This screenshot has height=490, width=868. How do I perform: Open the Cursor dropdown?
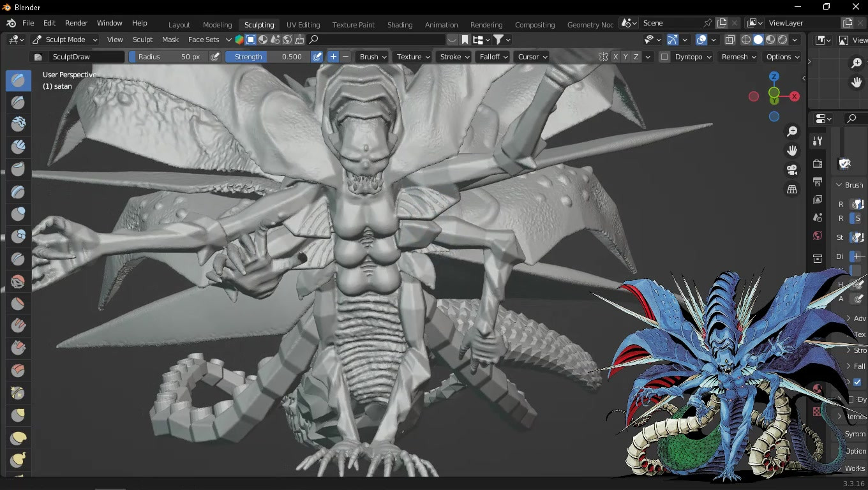coord(532,57)
